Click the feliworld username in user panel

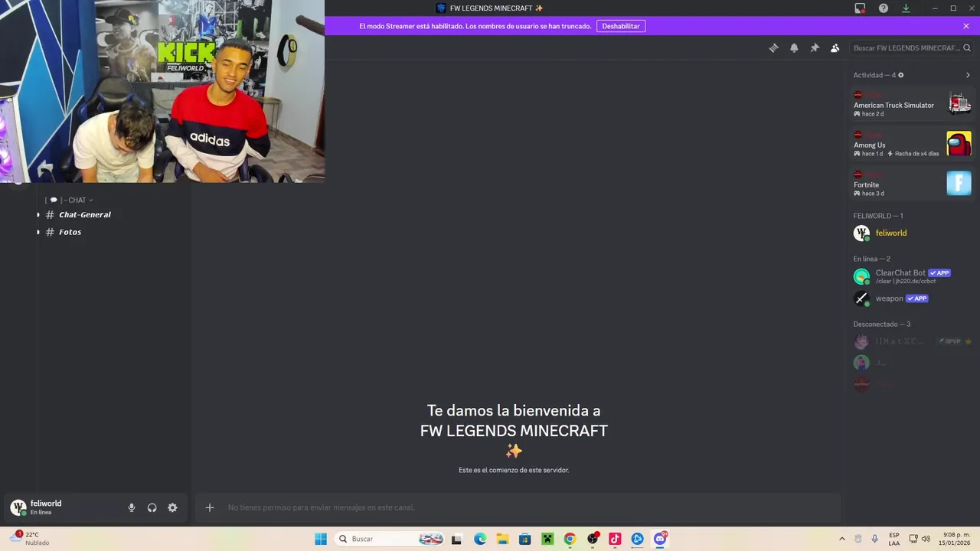click(46, 504)
